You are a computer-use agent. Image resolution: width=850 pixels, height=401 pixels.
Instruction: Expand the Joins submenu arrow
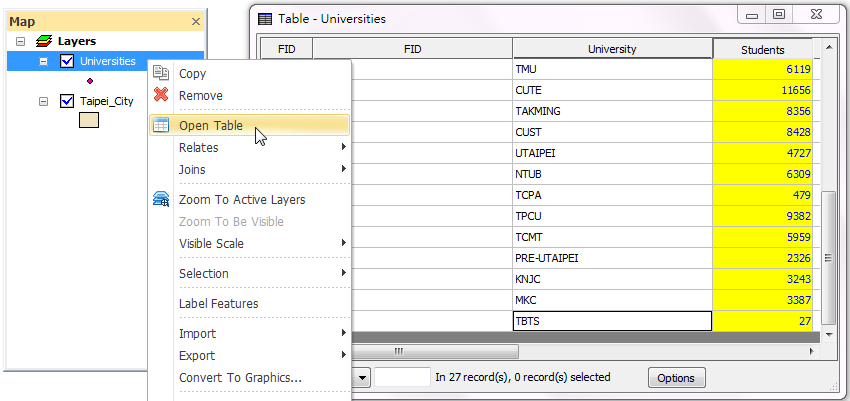point(344,169)
